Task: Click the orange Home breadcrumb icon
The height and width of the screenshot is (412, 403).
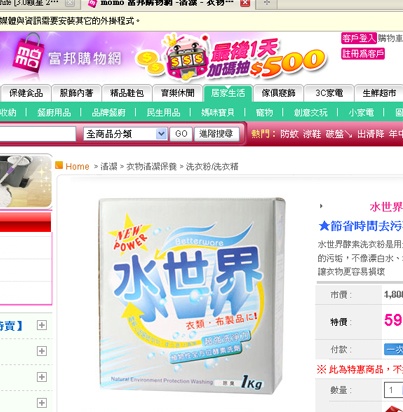Action: click(x=59, y=165)
